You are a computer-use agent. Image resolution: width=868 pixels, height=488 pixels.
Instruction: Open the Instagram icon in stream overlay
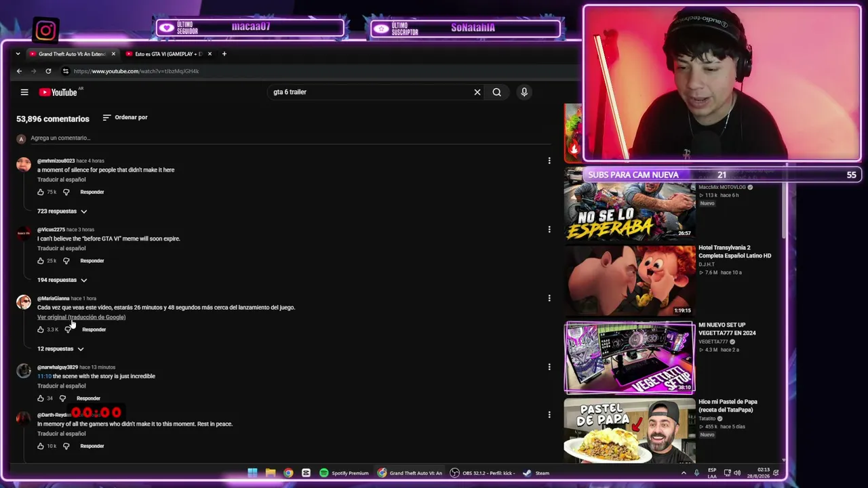[45, 30]
